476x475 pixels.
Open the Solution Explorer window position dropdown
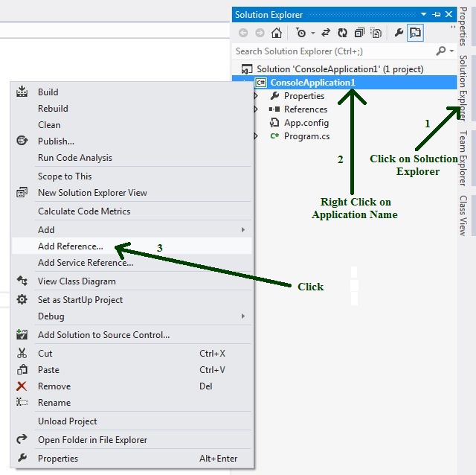tap(424, 14)
